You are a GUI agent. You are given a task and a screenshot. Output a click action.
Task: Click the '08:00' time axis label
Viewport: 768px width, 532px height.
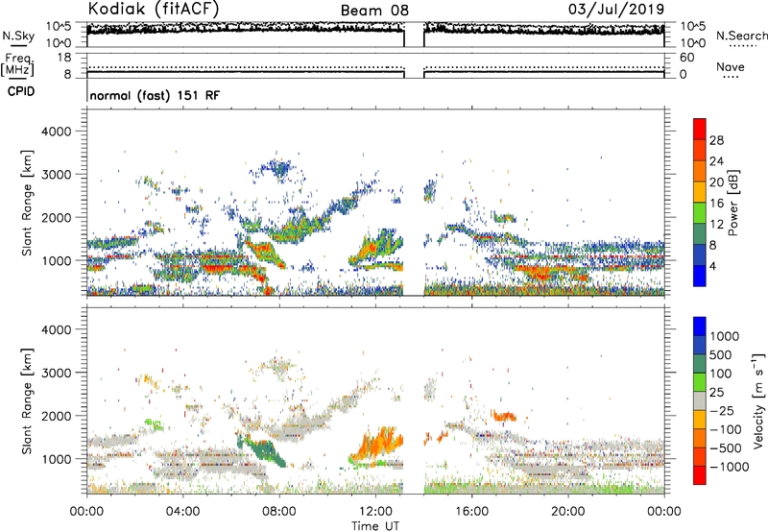coord(278,512)
